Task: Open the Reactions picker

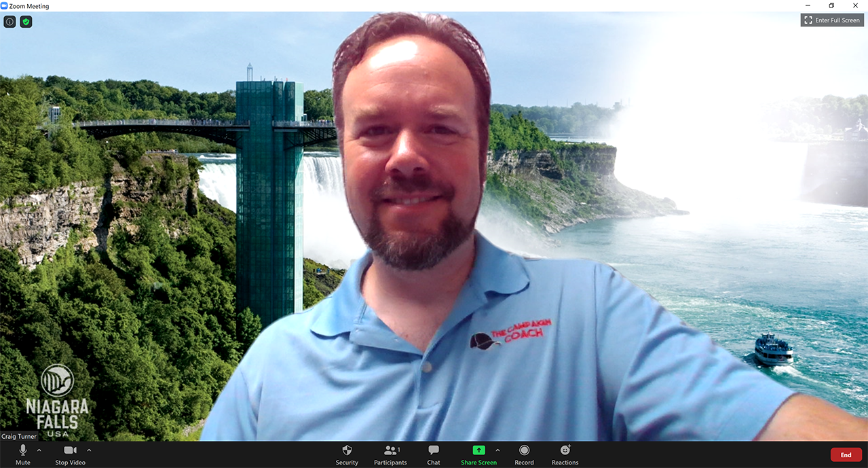Action: click(x=565, y=454)
